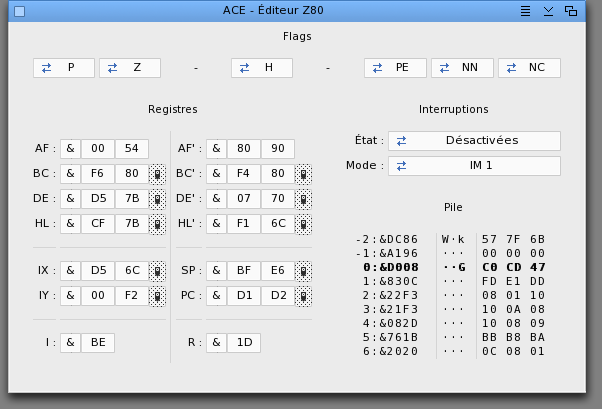The height and width of the screenshot is (409, 602).
Task: Edit HL' low byte 6C
Action: coord(278,224)
